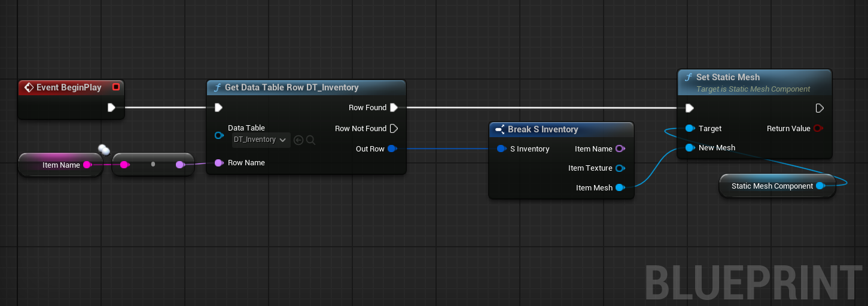Click the Data Table input pin

coord(218,135)
